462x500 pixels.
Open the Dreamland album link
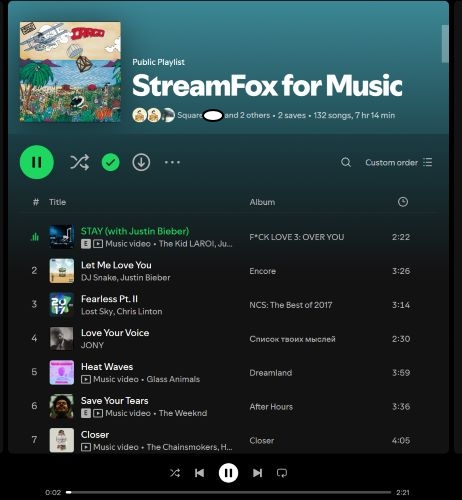[271, 373]
